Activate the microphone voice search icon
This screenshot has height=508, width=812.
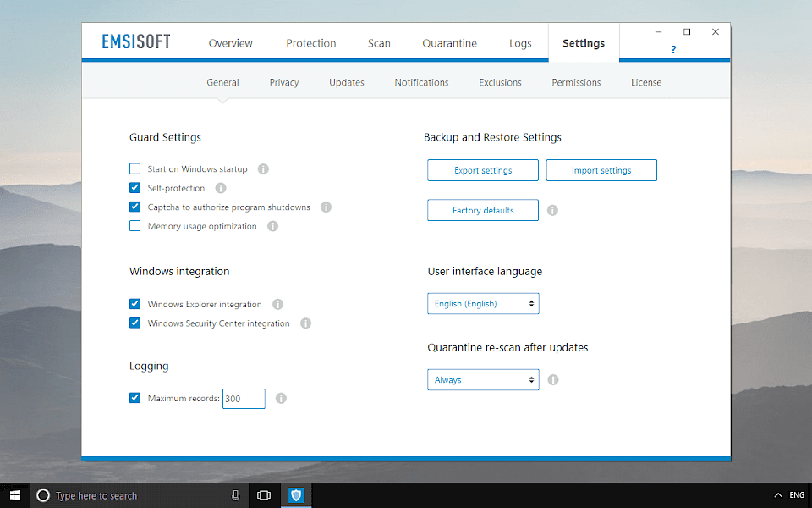(x=236, y=495)
